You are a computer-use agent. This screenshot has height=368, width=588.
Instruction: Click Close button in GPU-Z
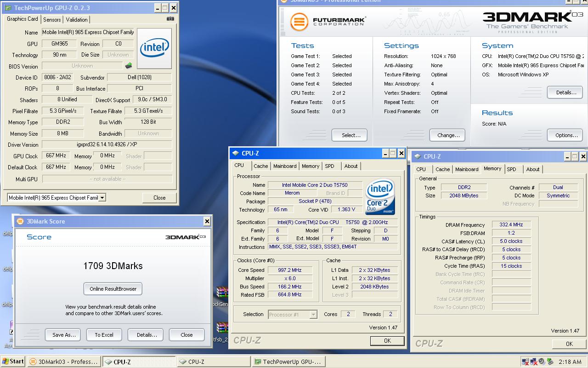(159, 198)
